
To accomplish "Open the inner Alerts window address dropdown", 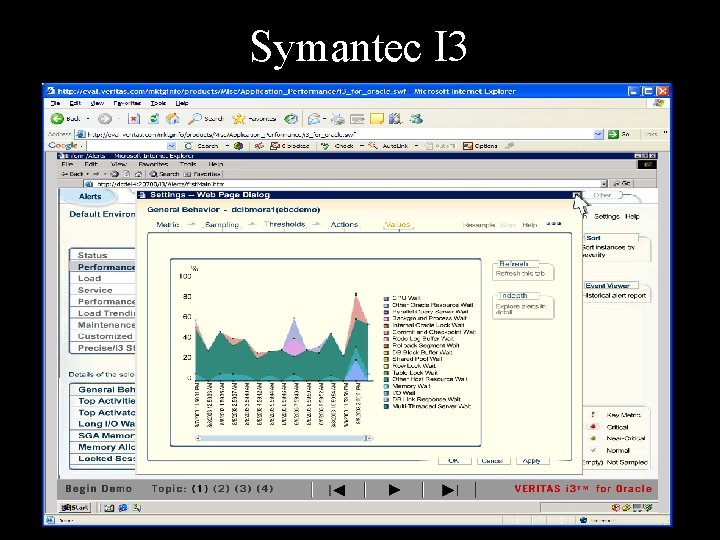I will (x=604, y=184).
